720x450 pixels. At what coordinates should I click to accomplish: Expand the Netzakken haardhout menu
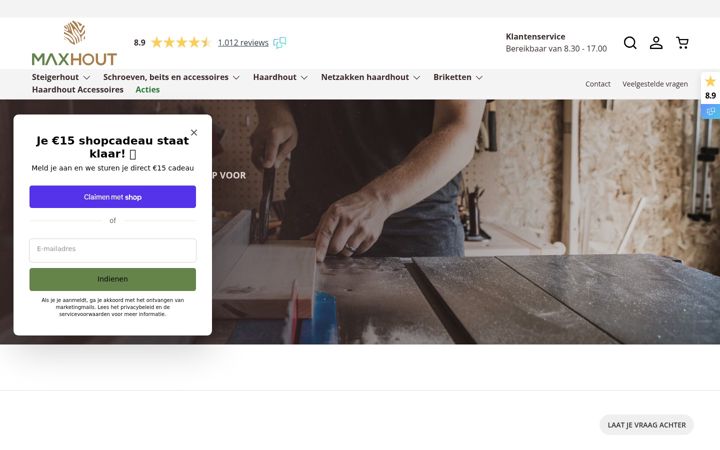[371, 77]
